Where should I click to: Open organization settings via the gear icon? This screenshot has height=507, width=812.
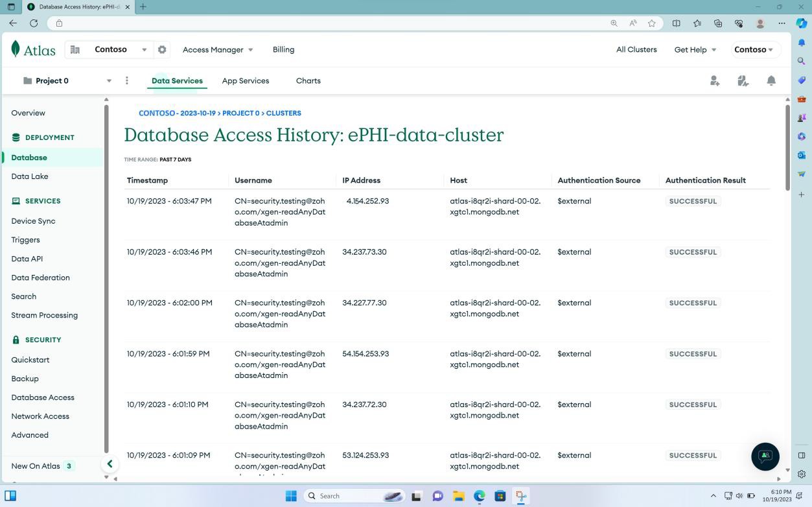point(162,49)
